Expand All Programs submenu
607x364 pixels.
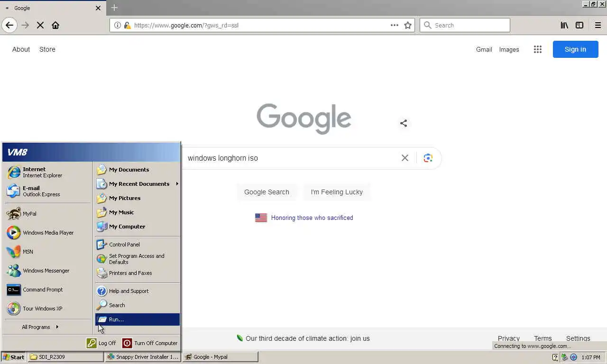40,327
